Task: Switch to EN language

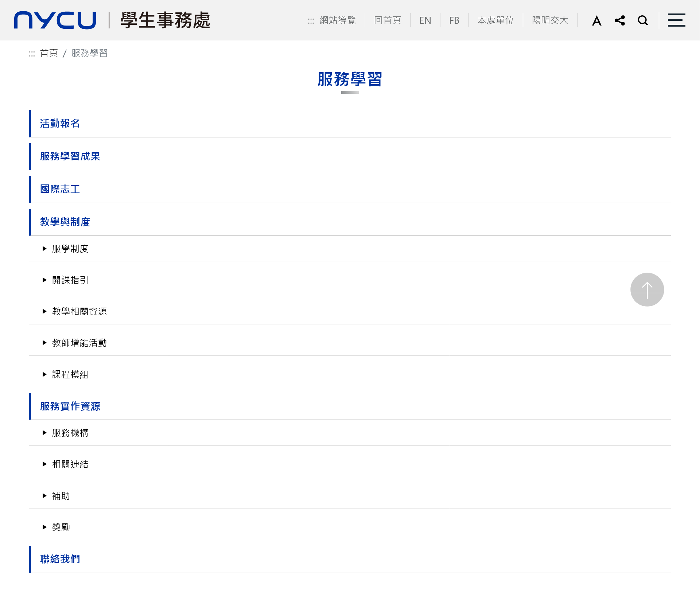Action: 425,20
